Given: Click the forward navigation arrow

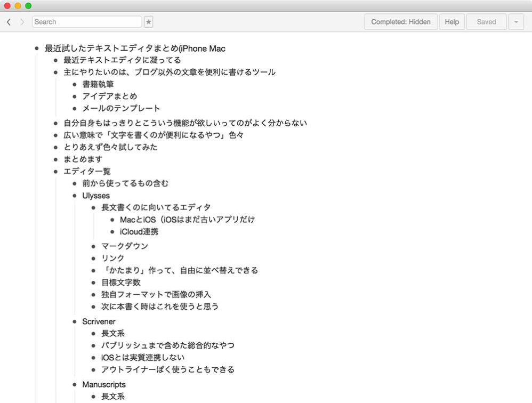Looking at the screenshot, I should 22,22.
